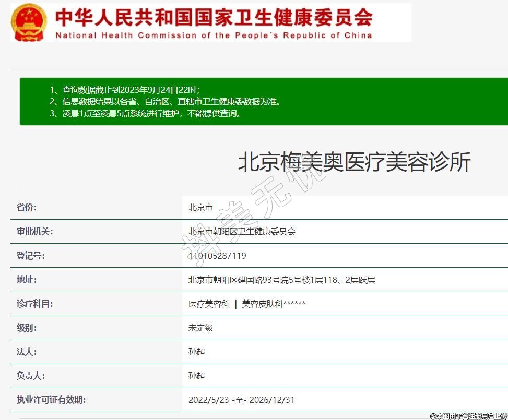This screenshot has height=420, width=508.
Task: Select the query deadline notice line
Action: coord(125,90)
